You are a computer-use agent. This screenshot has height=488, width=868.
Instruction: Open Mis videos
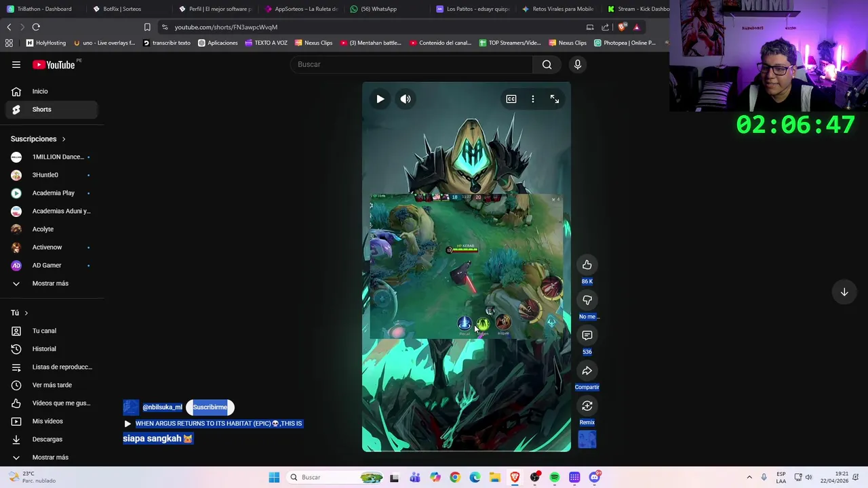[52, 421]
